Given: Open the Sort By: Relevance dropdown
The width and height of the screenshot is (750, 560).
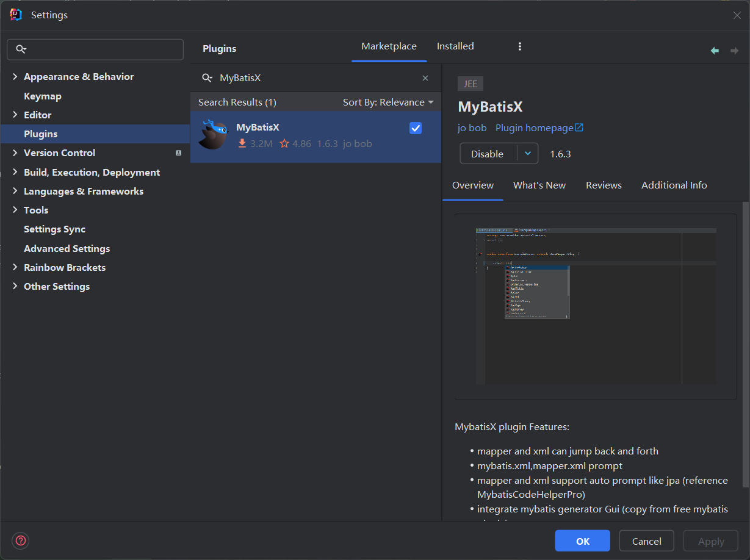Looking at the screenshot, I should pyautogui.click(x=388, y=102).
